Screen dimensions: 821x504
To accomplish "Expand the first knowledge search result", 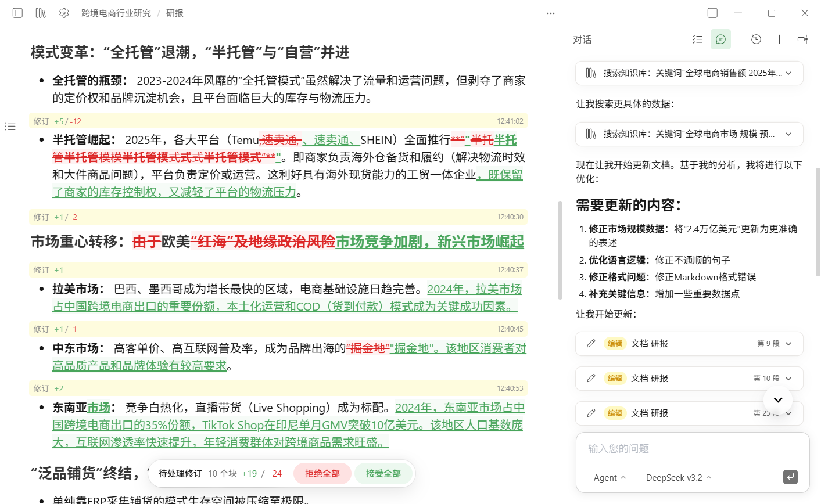I will tap(788, 73).
